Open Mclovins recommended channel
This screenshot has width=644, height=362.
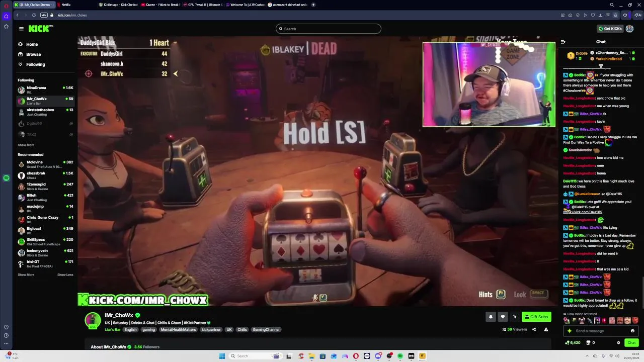click(45, 164)
